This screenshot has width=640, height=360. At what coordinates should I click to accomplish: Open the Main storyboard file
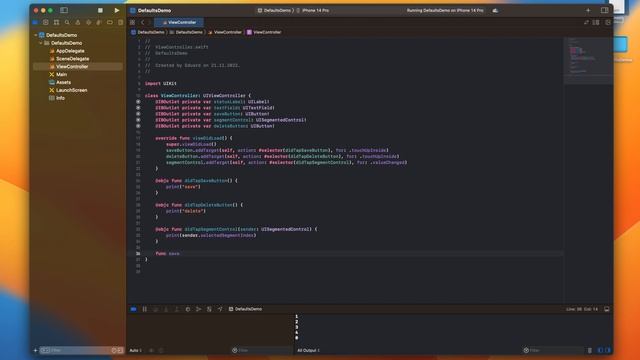coord(61,74)
